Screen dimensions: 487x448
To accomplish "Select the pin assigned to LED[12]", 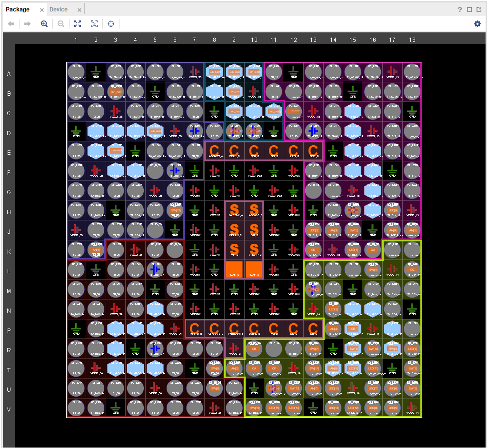I will [x=353, y=408].
